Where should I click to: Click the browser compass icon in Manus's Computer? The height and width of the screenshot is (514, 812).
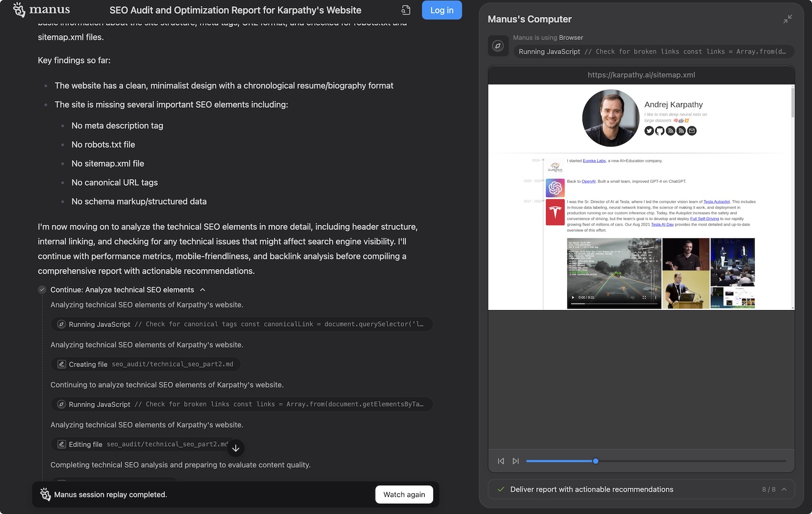(497, 46)
